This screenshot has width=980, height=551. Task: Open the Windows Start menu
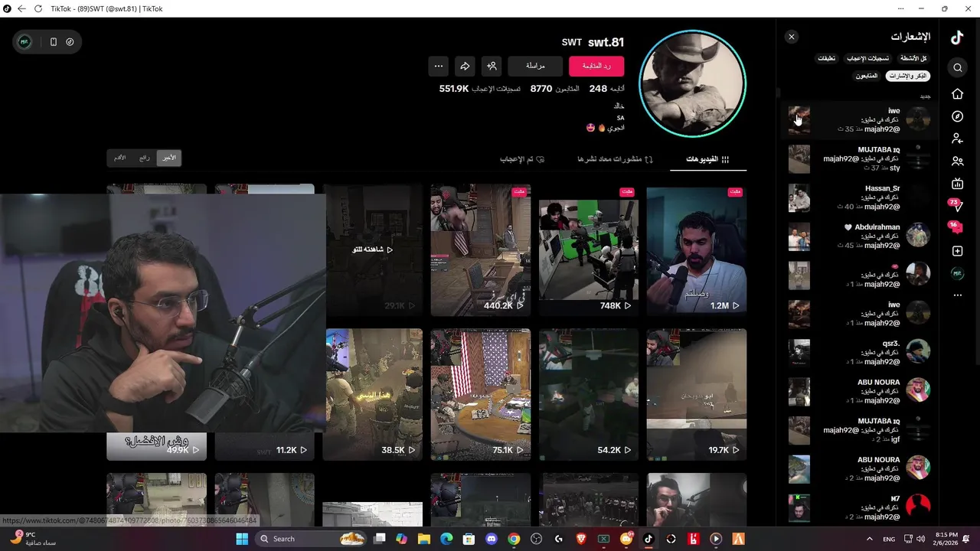(x=242, y=539)
